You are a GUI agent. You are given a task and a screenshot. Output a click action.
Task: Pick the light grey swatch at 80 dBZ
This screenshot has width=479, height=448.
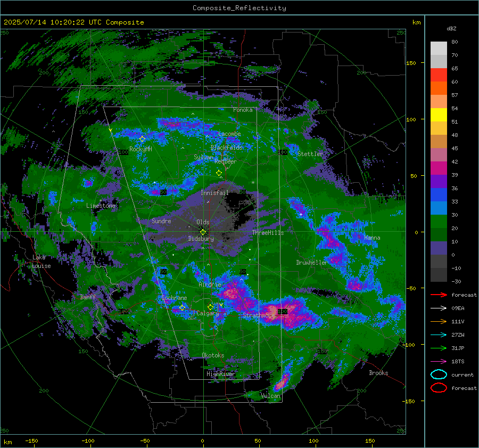point(439,48)
